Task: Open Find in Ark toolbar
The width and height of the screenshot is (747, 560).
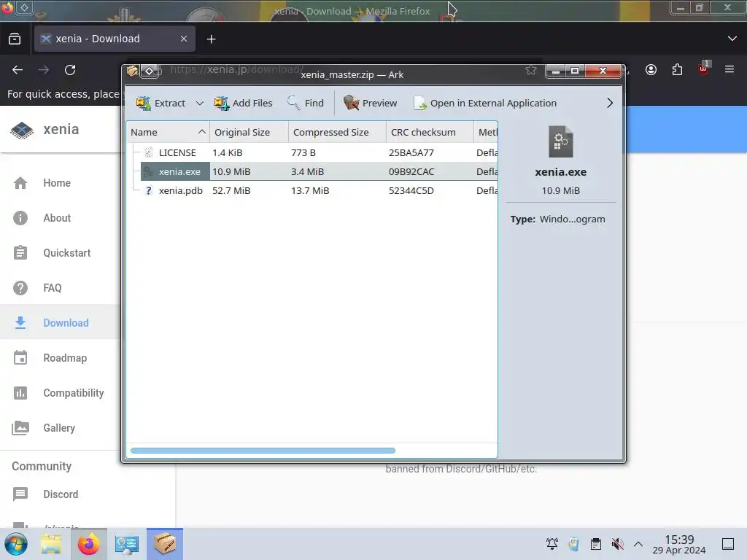Action: pyautogui.click(x=306, y=103)
